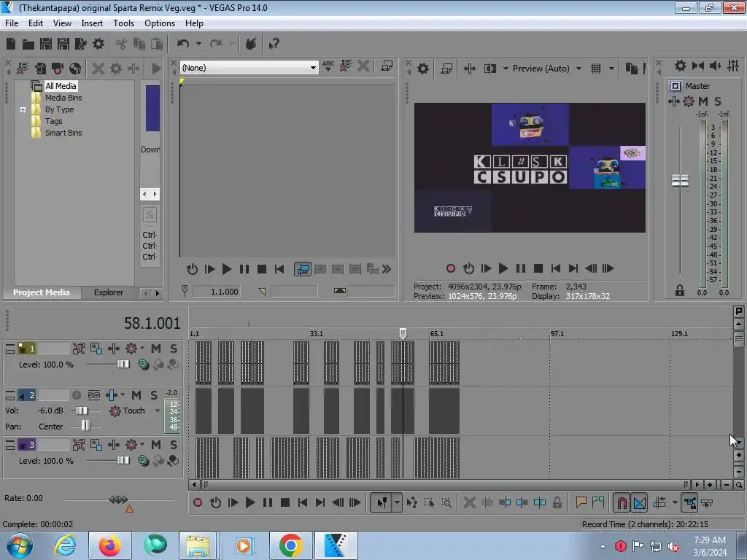
Task: Expand the Undo history dropdown arrow
Action: tap(198, 44)
